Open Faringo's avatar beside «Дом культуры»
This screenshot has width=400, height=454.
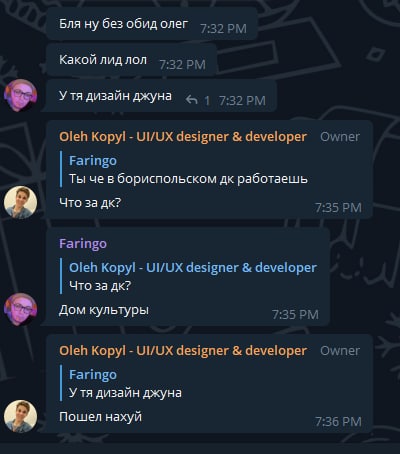coord(20,309)
